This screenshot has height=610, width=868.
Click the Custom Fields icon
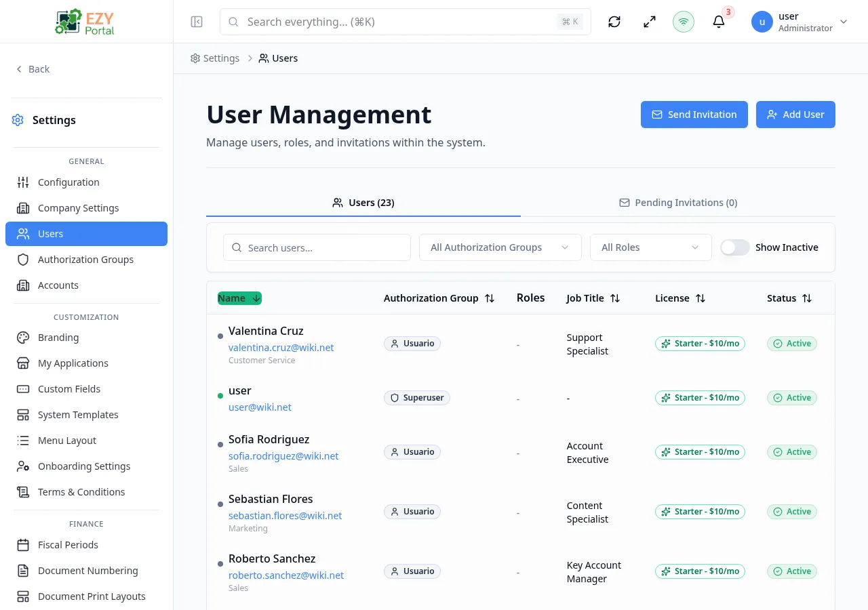click(x=23, y=389)
